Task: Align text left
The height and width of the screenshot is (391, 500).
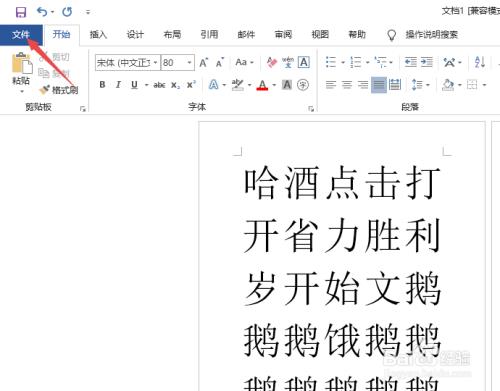Action: point(331,85)
